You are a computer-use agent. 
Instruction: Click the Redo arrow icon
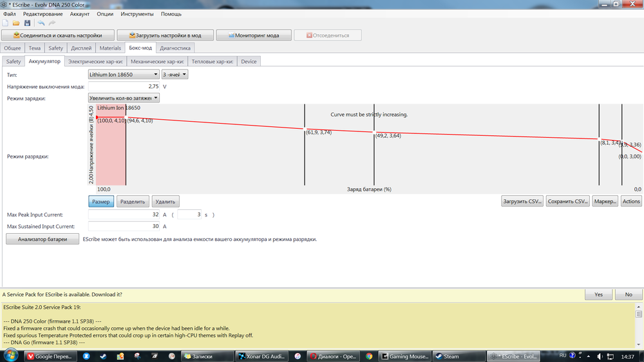click(x=52, y=23)
